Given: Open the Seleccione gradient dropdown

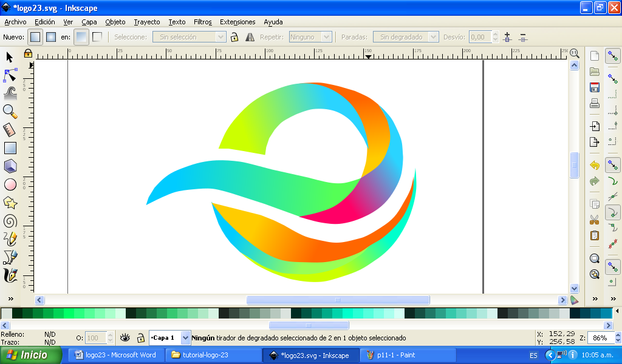Looking at the screenshot, I should tap(190, 37).
